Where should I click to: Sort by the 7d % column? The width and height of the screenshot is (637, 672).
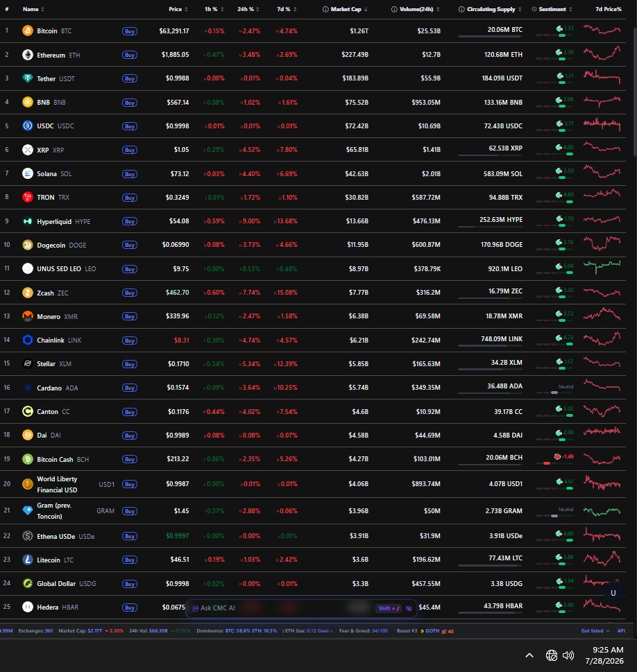[x=287, y=9]
